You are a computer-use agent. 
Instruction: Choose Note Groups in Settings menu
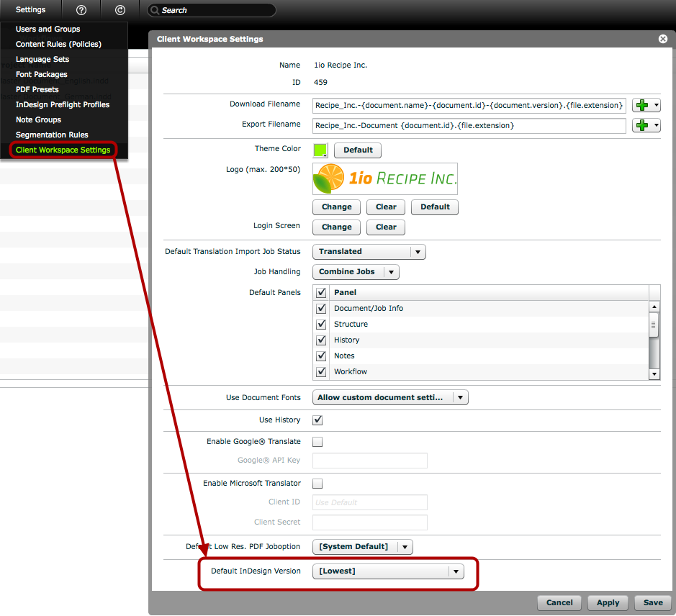(x=38, y=119)
